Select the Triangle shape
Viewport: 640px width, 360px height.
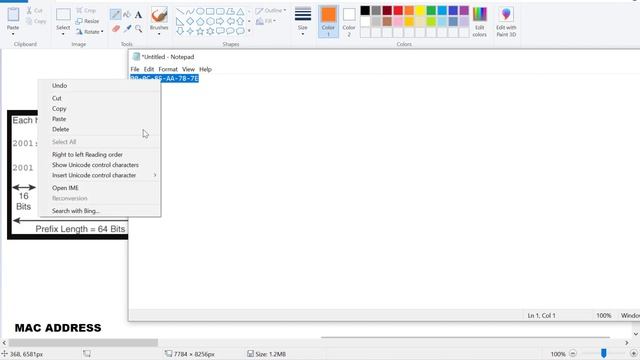(x=240, y=11)
